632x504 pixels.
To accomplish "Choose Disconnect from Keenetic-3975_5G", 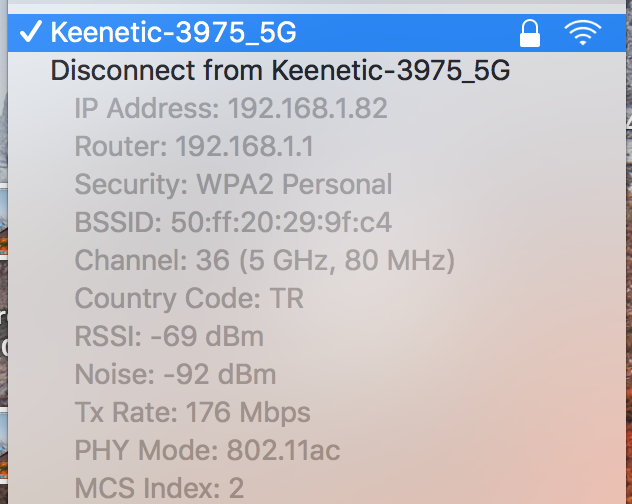I will (317, 71).
